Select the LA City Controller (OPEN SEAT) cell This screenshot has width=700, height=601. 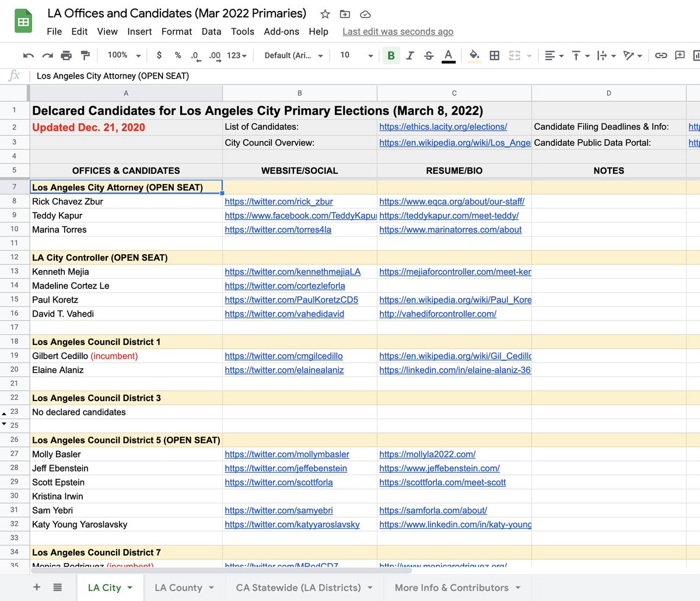[x=126, y=257]
